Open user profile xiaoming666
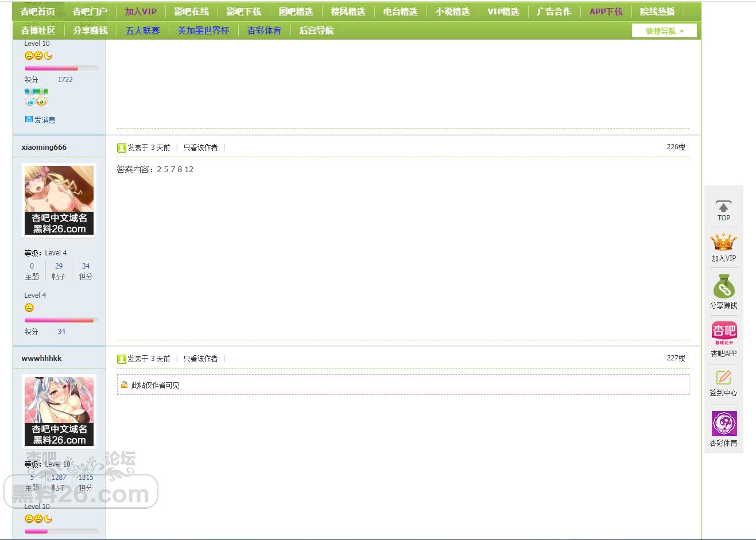This screenshot has height=540, width=756. click(44, 147)
